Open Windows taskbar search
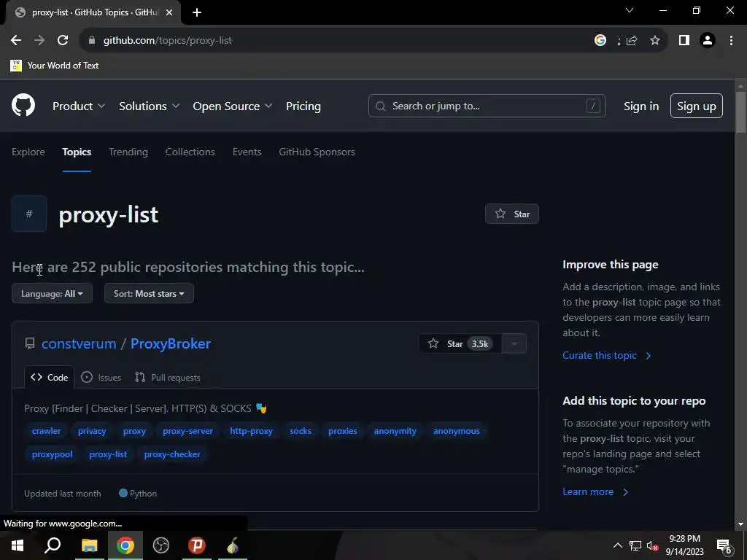The width and height of the screenshot is (747, 560). point(53,545)
